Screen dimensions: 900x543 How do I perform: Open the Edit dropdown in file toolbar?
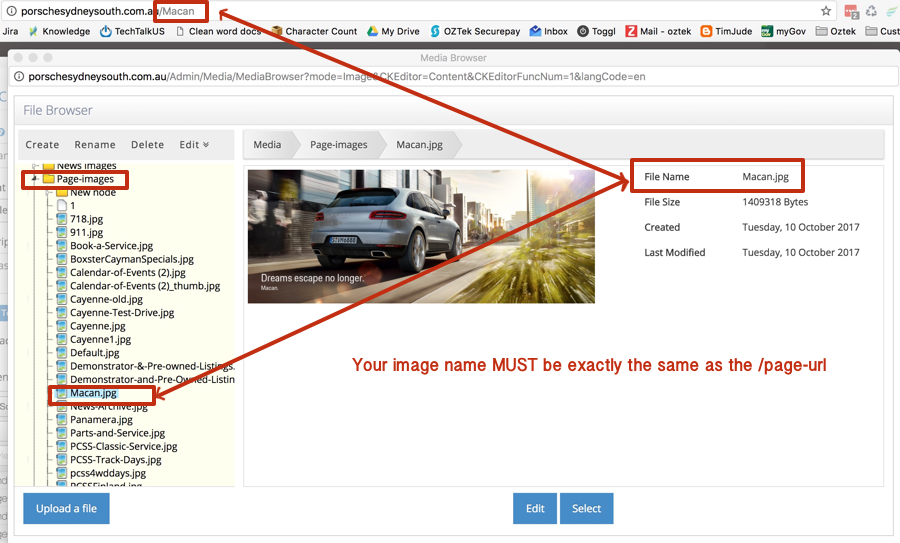[194, 144]
